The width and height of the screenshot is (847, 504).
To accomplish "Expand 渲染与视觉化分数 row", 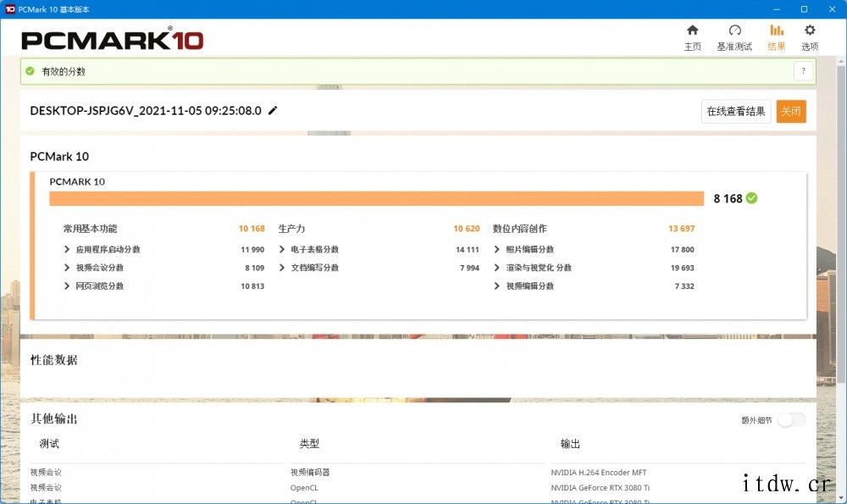I will [x=497, y=268].
